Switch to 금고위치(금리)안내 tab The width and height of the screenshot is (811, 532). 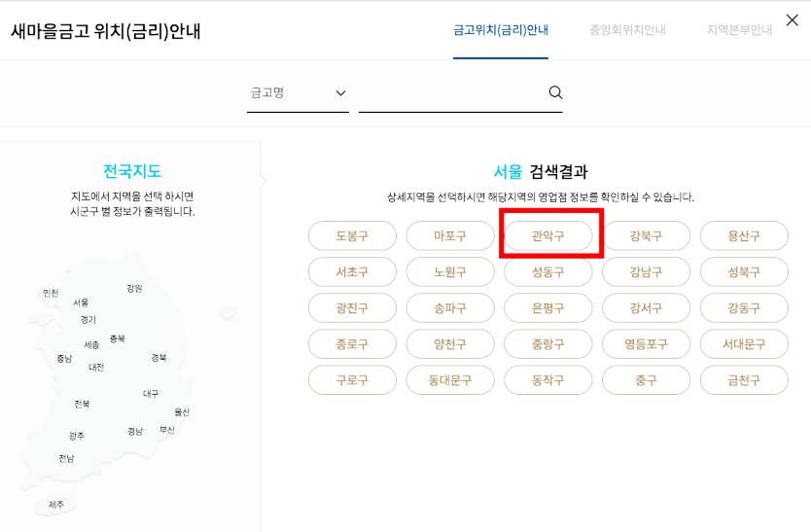point(500,30)
